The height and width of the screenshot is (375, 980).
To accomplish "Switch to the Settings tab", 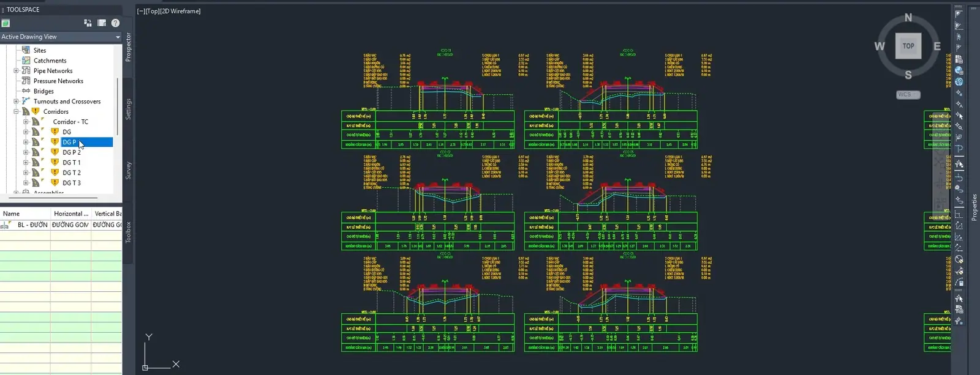I will (x=128, y=109).
